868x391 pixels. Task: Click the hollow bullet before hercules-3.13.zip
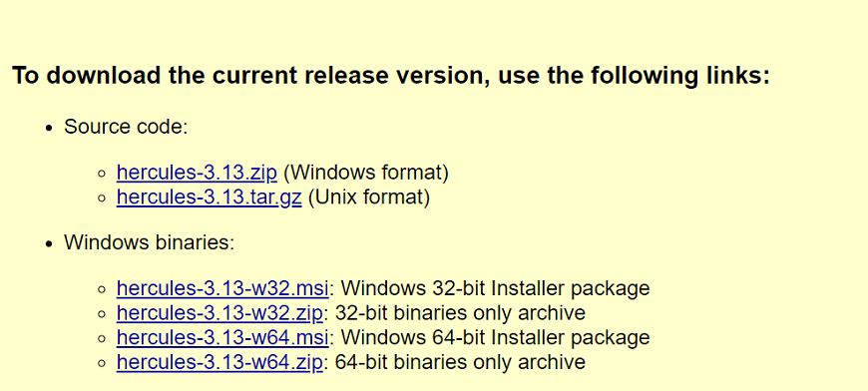point(102,175)
